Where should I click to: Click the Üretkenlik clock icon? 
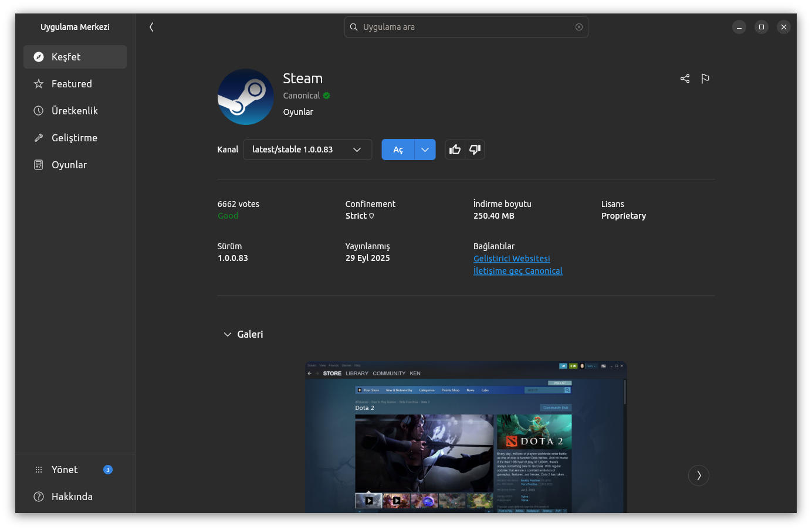[39, 111]
